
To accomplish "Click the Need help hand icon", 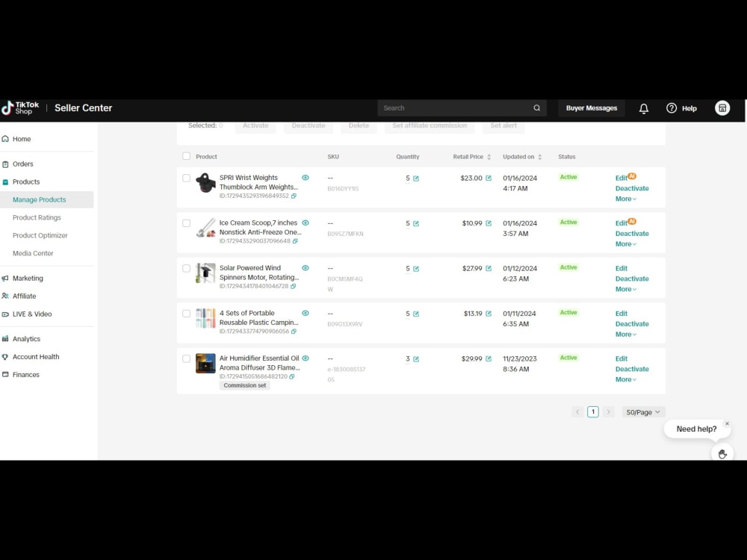I will pos(722,453).
